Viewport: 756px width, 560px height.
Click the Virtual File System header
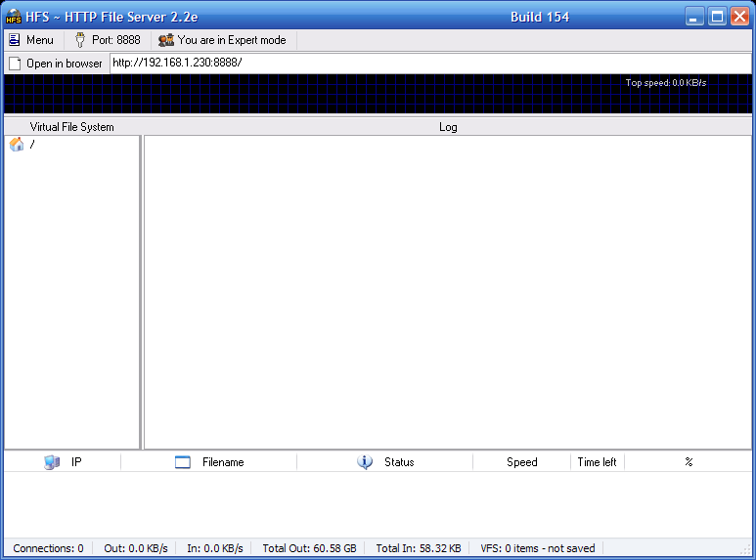click(x=71, y=127)
